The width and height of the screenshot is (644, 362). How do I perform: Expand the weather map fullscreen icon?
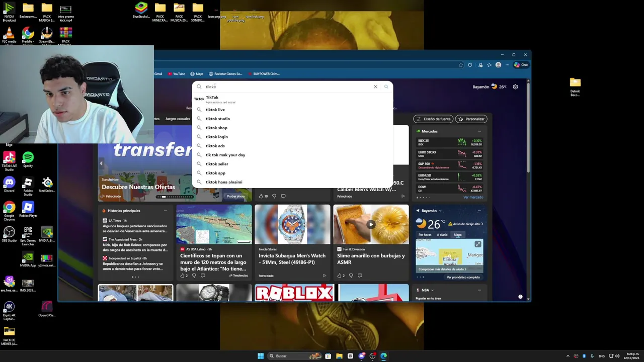click(x=478, y=244)
